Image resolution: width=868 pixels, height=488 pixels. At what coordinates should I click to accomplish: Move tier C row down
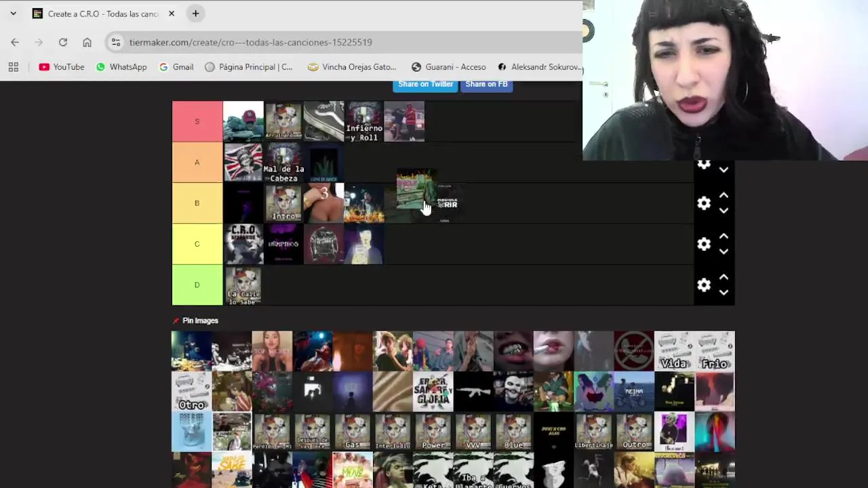(x=724, y=251)
